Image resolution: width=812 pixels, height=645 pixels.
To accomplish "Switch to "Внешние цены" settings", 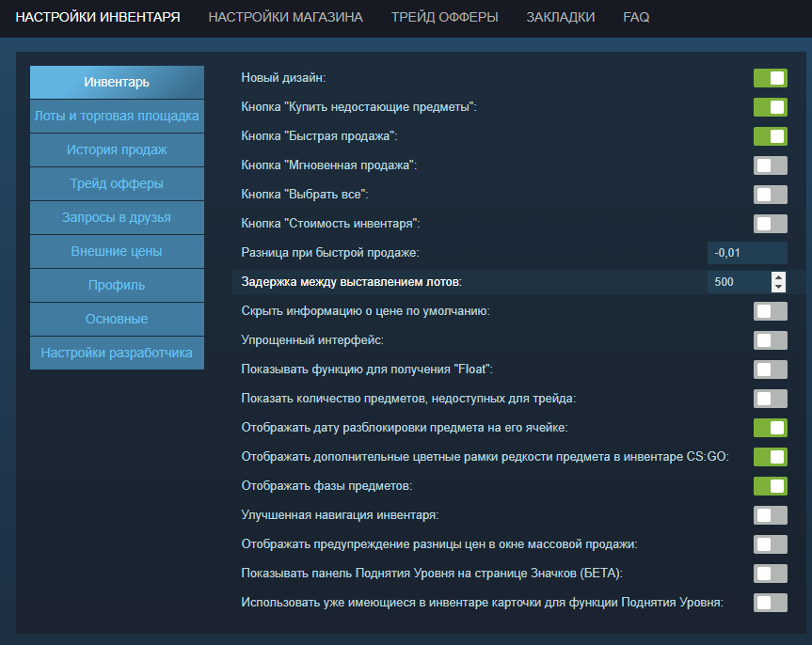I will pos(117,251).
